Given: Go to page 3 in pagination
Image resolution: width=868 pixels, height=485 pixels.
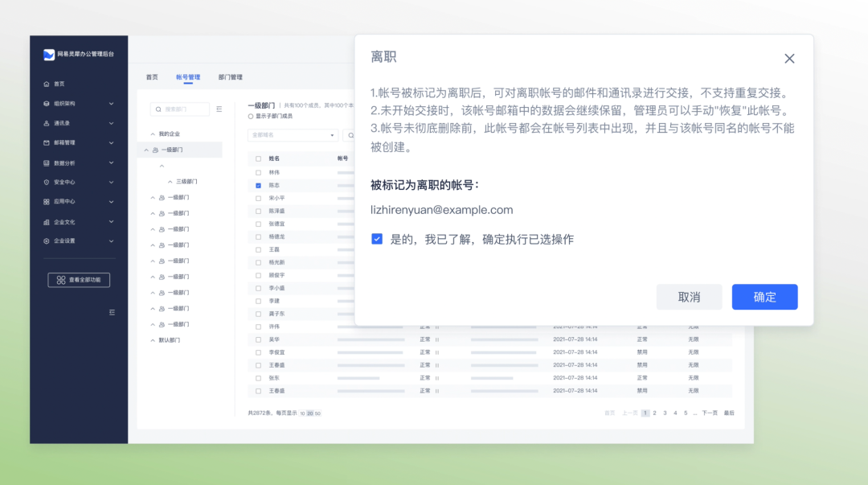Looking at the screenshot, I should (665, 413).
